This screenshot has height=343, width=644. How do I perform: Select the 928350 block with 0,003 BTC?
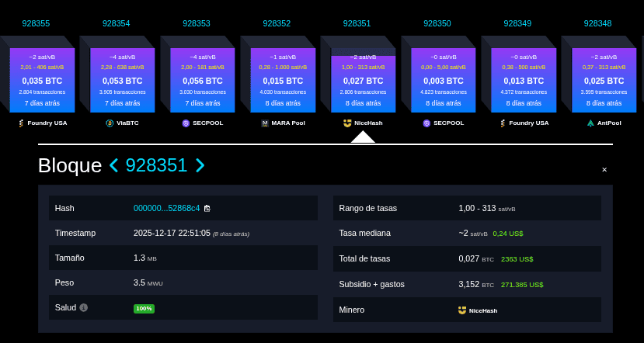[443, 80]
